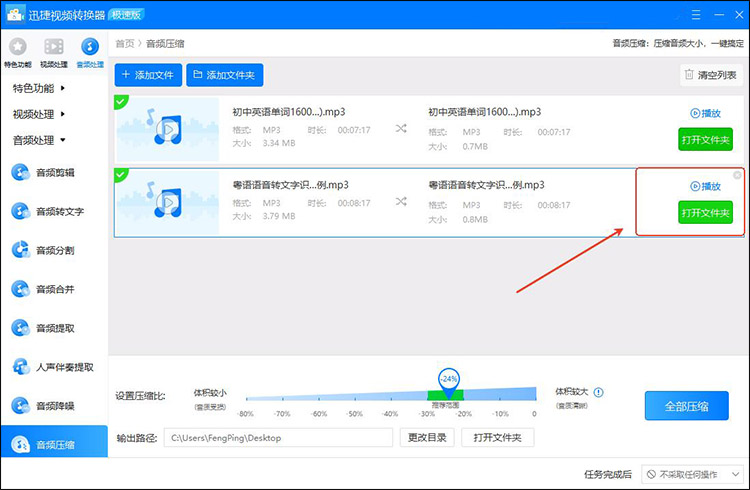Choose 音频提取 audio extract tool
This screenshot has width=750, height=490.
pyautogui.click(x=54, y=328)
